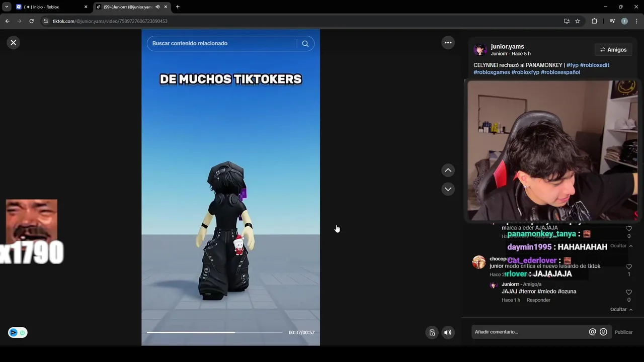Install the app via address bar icon
This screenshot has width=644, height=362.
pyautogui.click(x=567, y=21)
